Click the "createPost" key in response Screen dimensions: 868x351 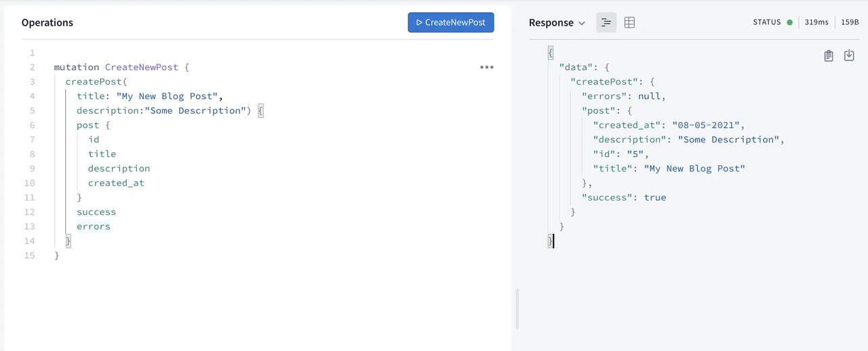(604, 82)
